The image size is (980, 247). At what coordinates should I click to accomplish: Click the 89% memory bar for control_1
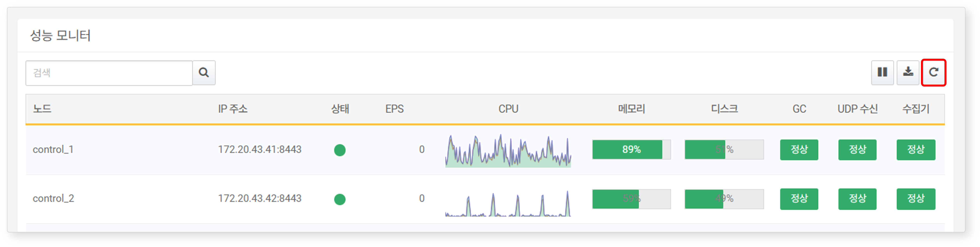(x=632, y=150)
